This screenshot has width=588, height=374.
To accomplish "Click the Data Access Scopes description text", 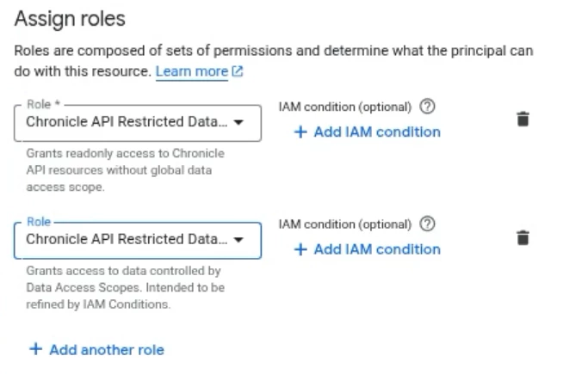I will click(x=125, y=287).
